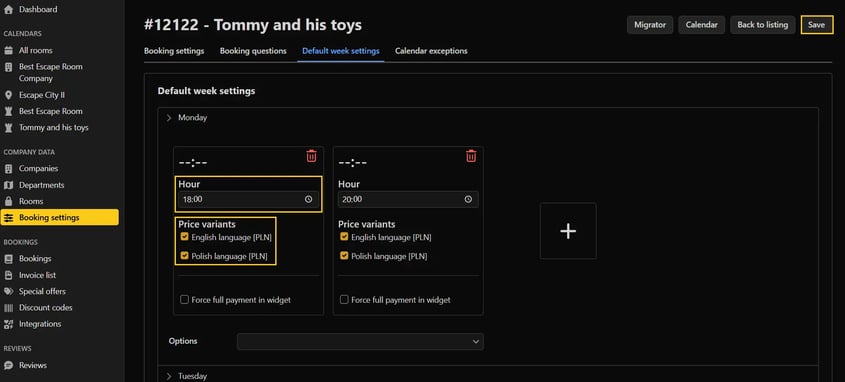Viewport: 845px width, 382px height.
Task: Open Integrations in sidebar
Action: pyautogui.click(x=40, y=324)
